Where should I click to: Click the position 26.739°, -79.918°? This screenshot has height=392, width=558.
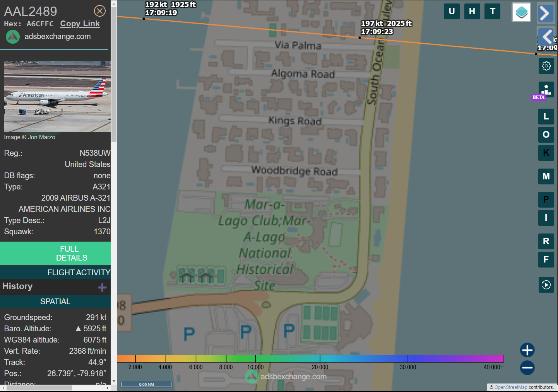coord(77,373)
